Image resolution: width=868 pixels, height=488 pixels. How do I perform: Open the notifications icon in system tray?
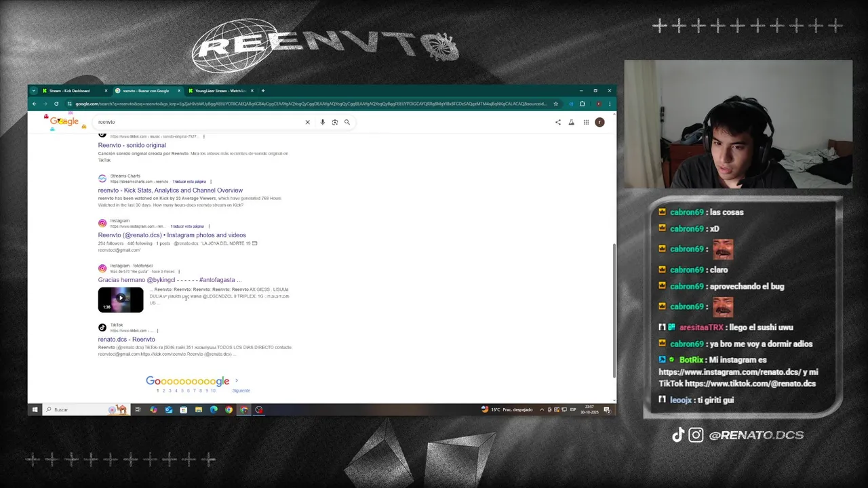(608, 409)
